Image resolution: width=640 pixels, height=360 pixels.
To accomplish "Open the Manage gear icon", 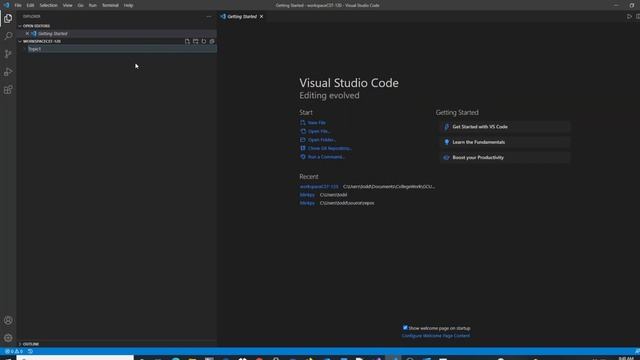I will (8, 338).
